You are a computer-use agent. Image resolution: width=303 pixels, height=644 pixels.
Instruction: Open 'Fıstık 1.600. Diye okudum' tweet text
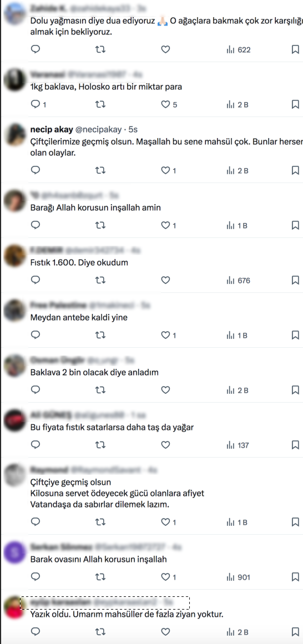point(79,262)
